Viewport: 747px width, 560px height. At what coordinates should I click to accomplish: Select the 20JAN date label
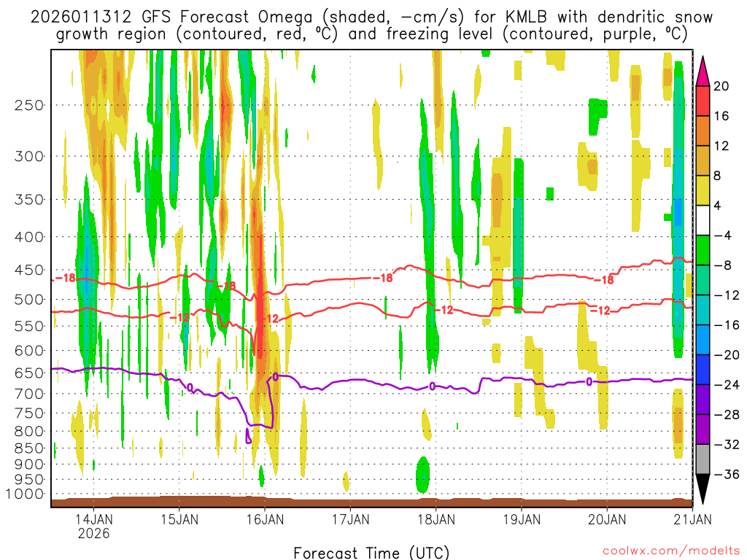point(607,518)
